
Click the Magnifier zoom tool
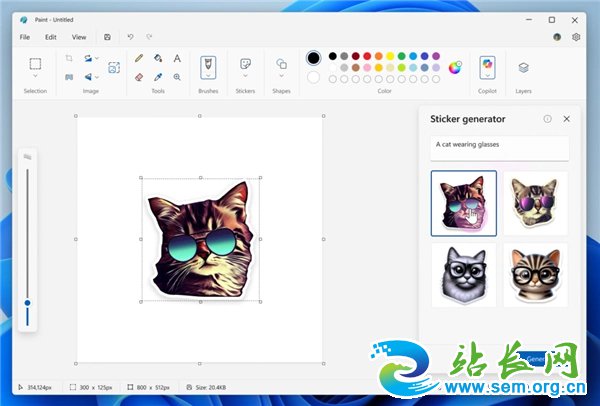[177, 76]
